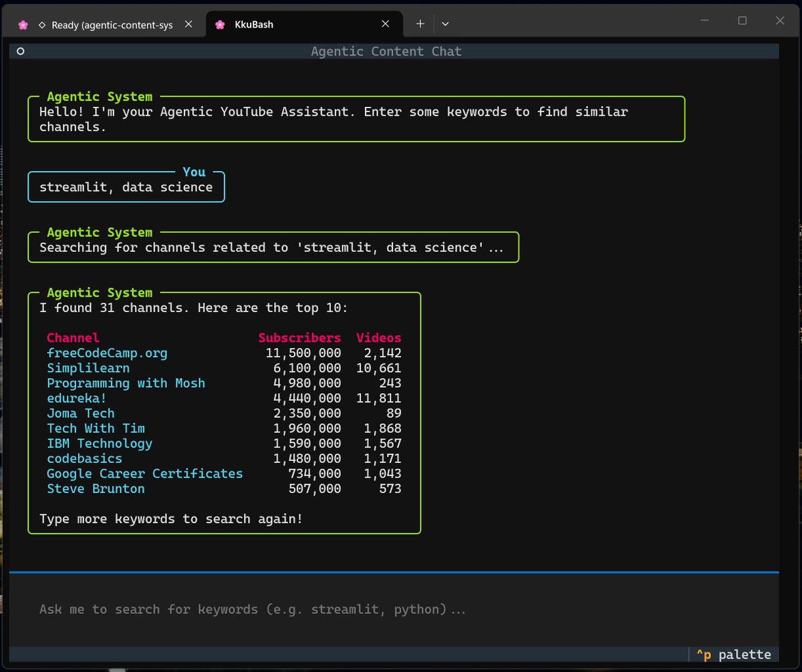Click 'Type more keywords to search again!' text
The width and height of the screenshot is (802, 672).
(171, 519)
